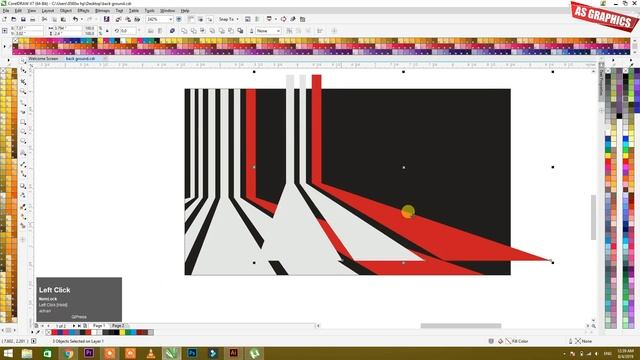
Task: Click the Save icon in toolbar
Action: tap(23, 19)
